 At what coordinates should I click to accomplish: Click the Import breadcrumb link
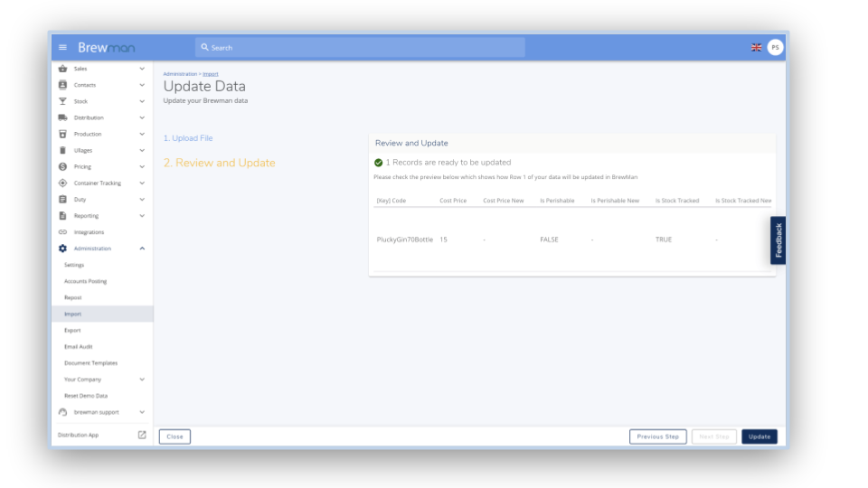point(211,73)
